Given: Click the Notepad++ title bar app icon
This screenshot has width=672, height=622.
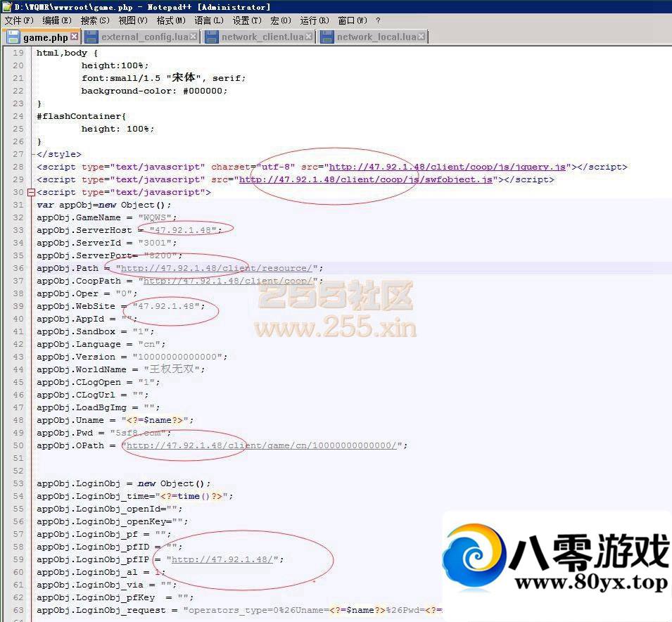Looking at the screenshot, I should (7, 6).
